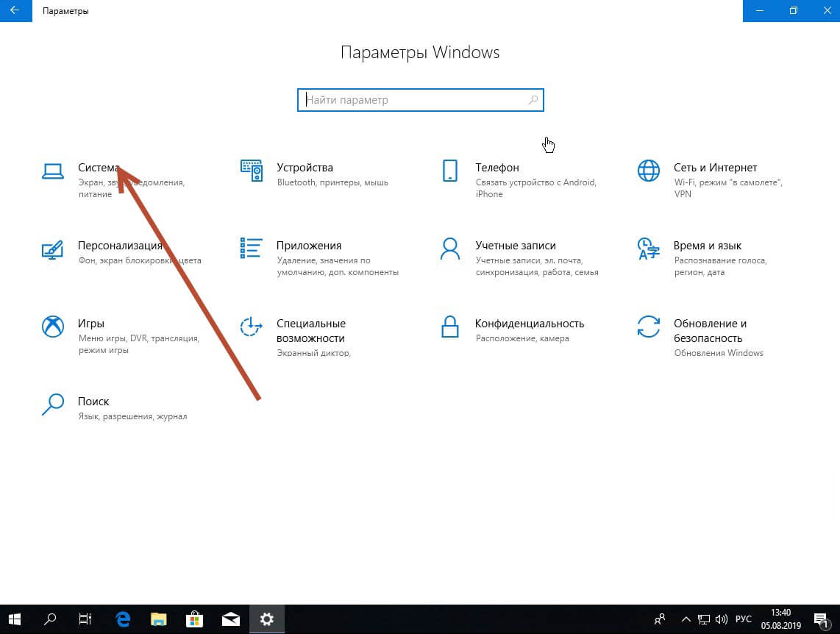Open the Специальные возможности title
840x634 pixels.
[310, 331]
